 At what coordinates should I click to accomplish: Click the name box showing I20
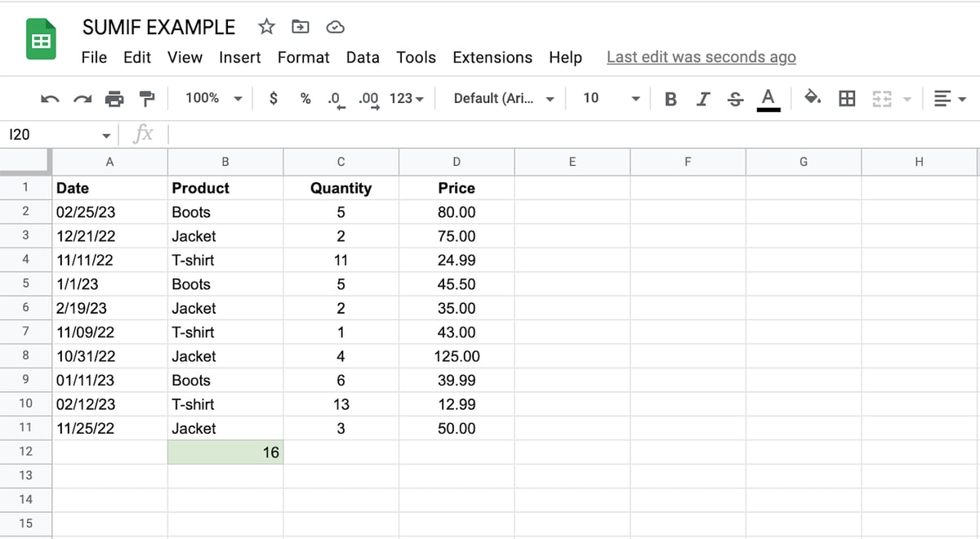click(x=51, y=135)
